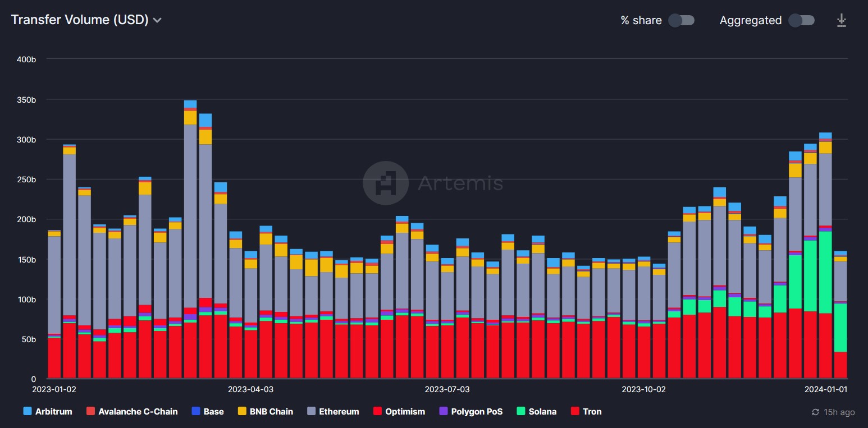This screenshot has width=868, height=428.
Task: Click the 15h ago timestamp text
Action: tap(839, 412)
